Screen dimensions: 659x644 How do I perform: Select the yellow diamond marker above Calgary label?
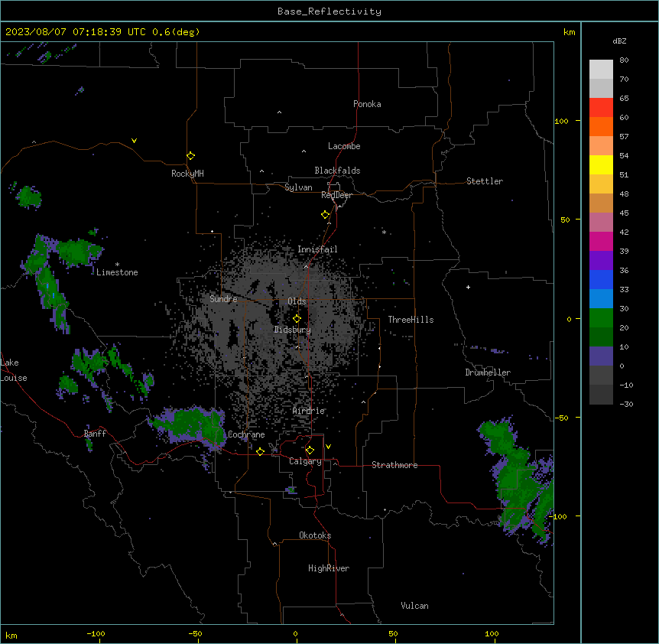[310, 450]
